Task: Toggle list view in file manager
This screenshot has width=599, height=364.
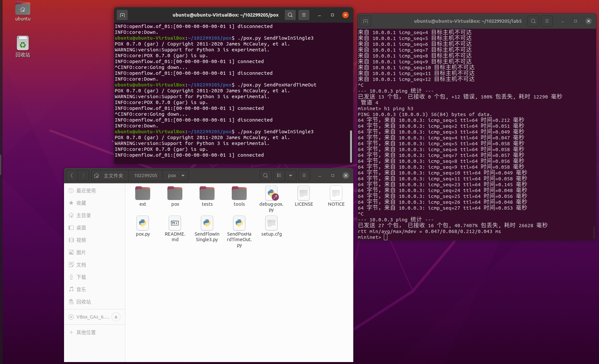Action: 279,175
